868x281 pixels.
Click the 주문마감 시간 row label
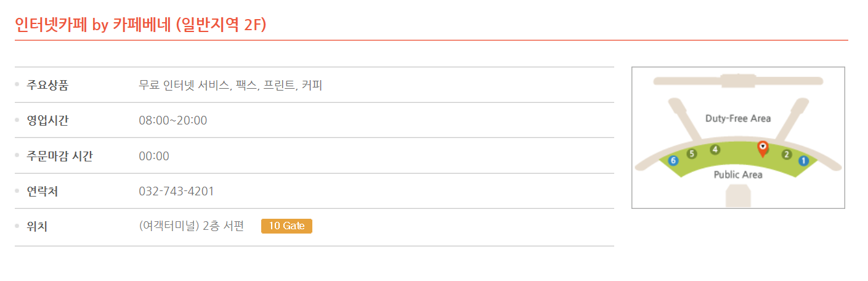click(x=59, y=156)
